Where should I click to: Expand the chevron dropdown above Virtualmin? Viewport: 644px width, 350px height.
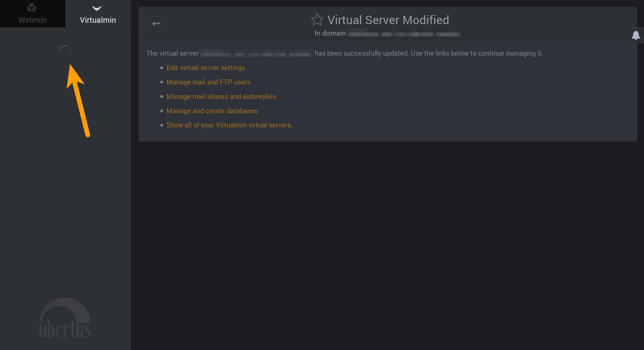[97, 9]
